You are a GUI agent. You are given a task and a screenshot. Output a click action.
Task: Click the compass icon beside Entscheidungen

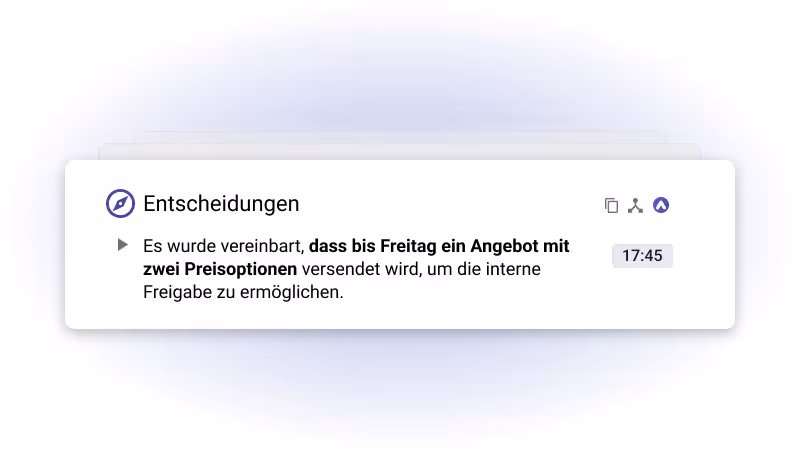click(x=120, y=204)
